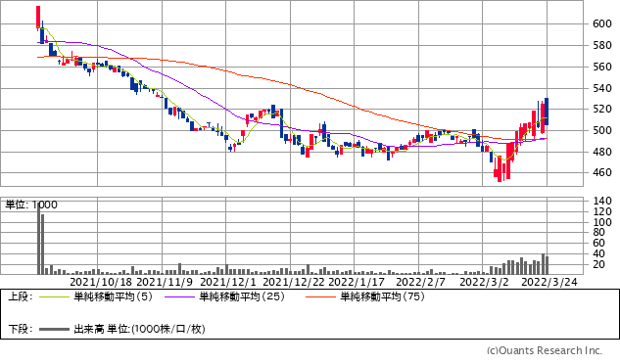Image resolution: width=620 pixels, height=364 pixels.
Task: Click the 上段: legend label
Action: tap(21, 296)
